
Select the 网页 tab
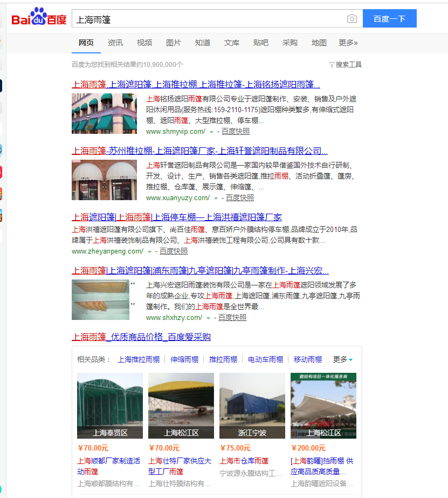pyautogui.click(x=86, y=43)
